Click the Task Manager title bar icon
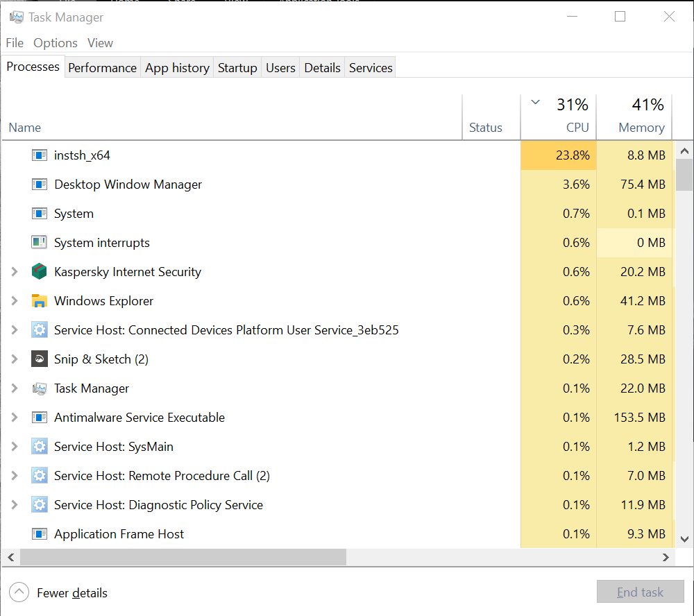This screenshot has height=616, width=694. point(17,17)
